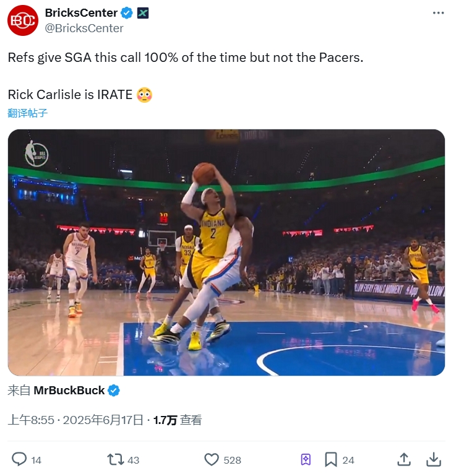View the 1.7万 查看 view count

(177, 420)
